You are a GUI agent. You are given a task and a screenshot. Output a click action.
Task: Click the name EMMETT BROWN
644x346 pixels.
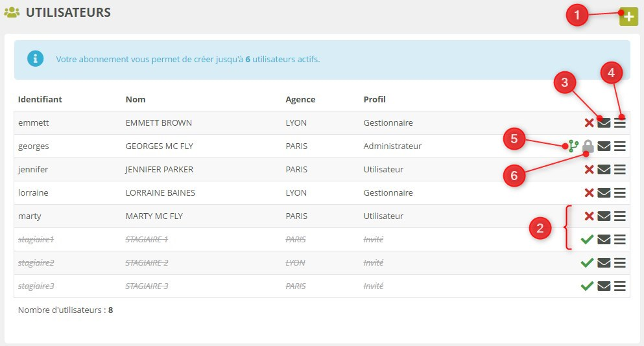158,123
